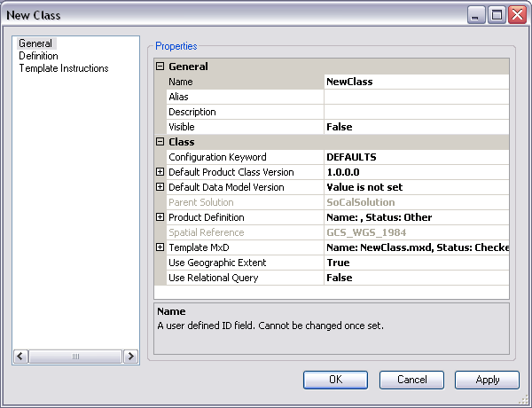Toggle the Use Geographic Extent value True
This screenshot has width=532, height=408.
click(416, 263)
